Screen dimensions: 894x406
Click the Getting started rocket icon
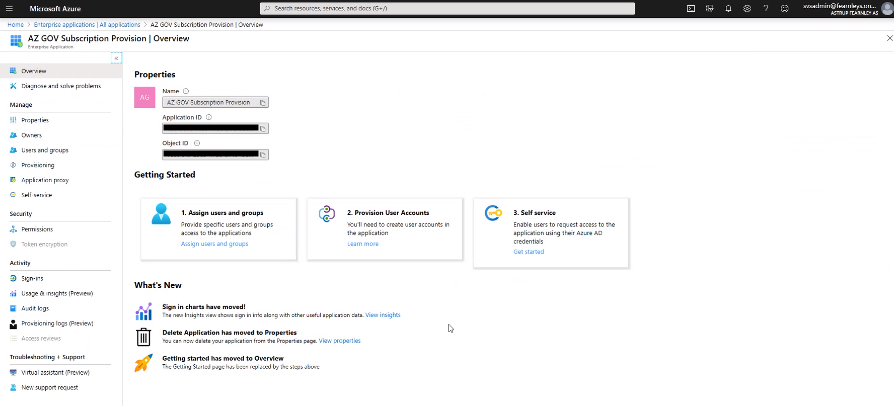pyautogui.click(x=144, y=363)
